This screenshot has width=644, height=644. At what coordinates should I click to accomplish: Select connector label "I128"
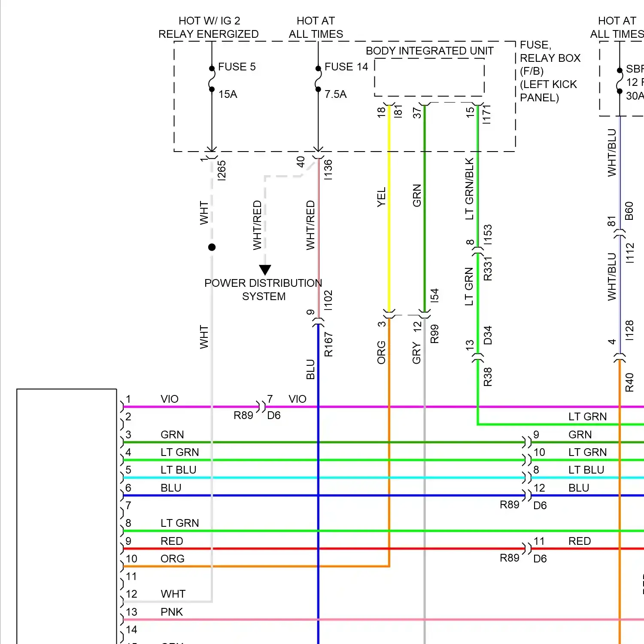pyautogui.click(x=629, y=331)
